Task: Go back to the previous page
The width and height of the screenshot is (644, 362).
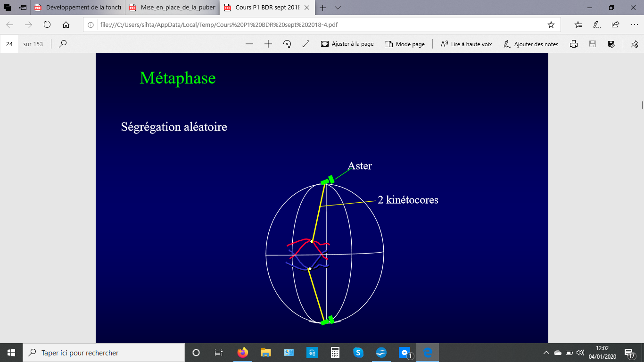Action: click(x=10, y=25)
